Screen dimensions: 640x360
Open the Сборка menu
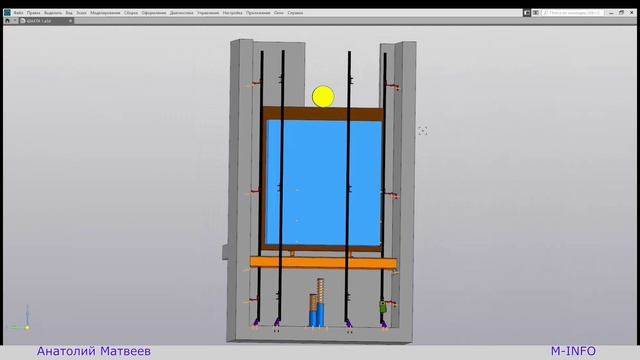point(131,13)
